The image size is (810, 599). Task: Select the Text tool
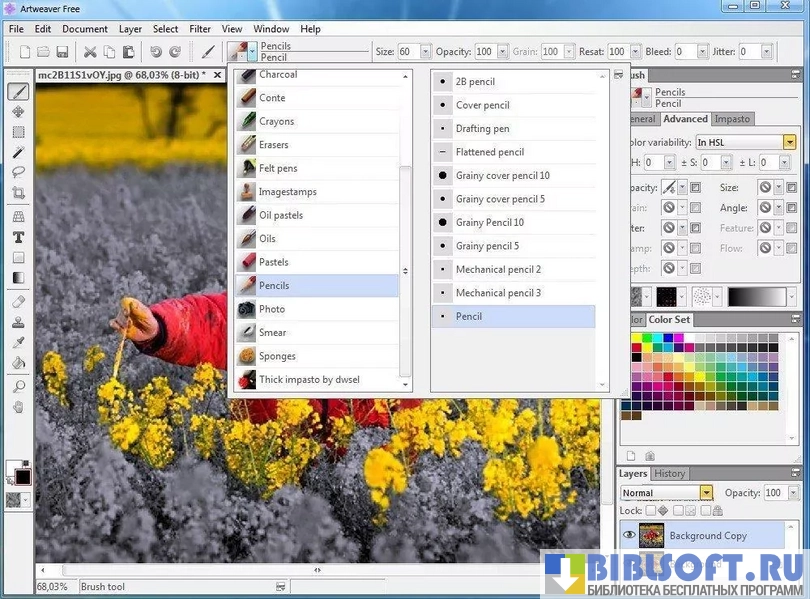[x=18, y=238]
